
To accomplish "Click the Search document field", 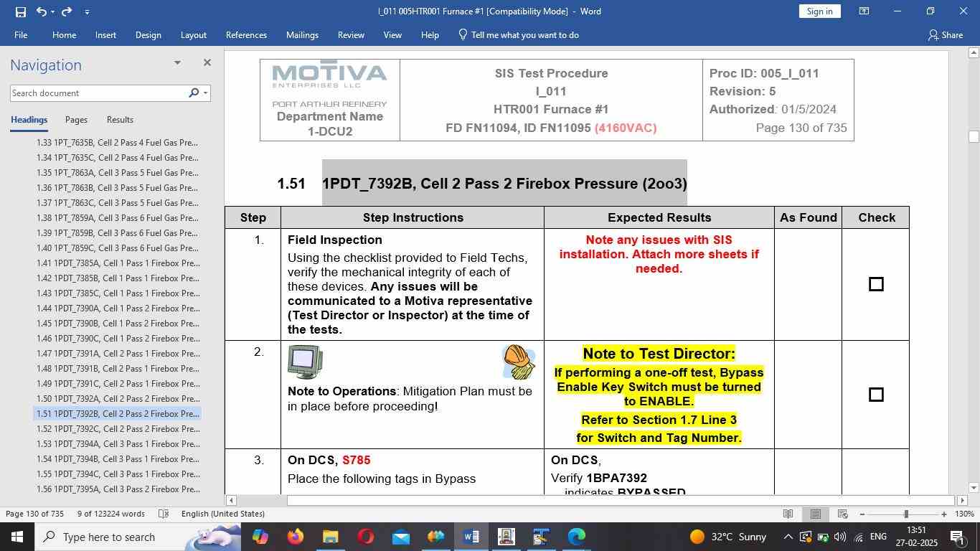I will click(x=98, y=93).
